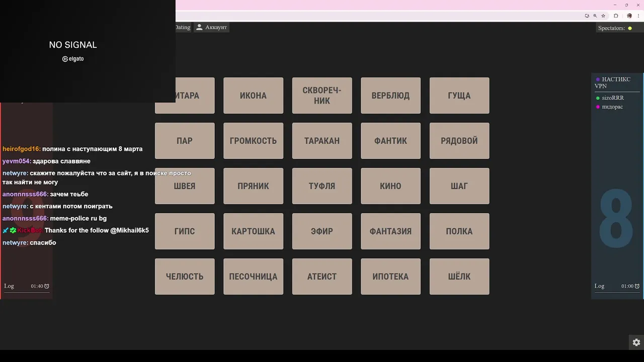
Task: Open the Dating menu item
Action: click(183, 27)
